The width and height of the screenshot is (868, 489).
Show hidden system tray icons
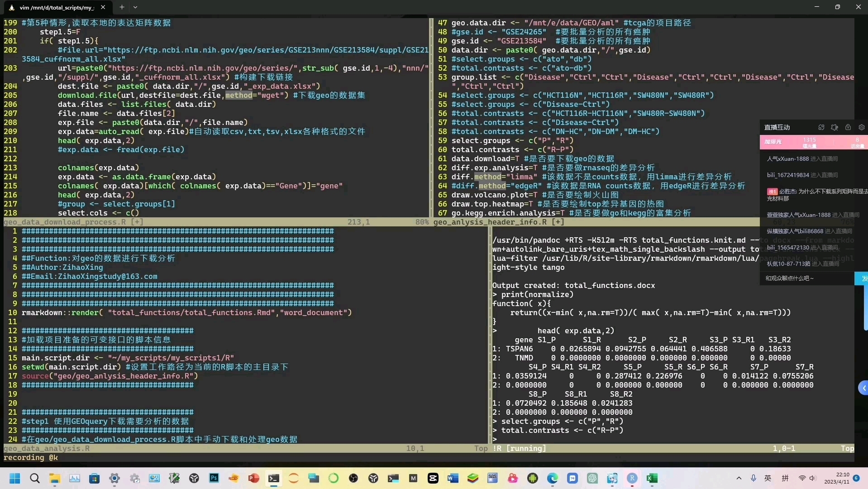pos(739,478)
